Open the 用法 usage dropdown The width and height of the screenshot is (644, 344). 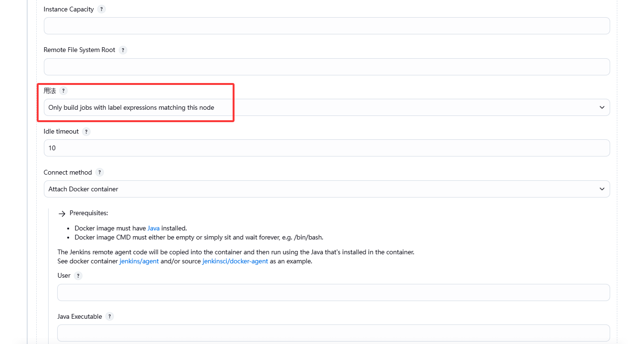pyautogui.click(x=327, y=108)
